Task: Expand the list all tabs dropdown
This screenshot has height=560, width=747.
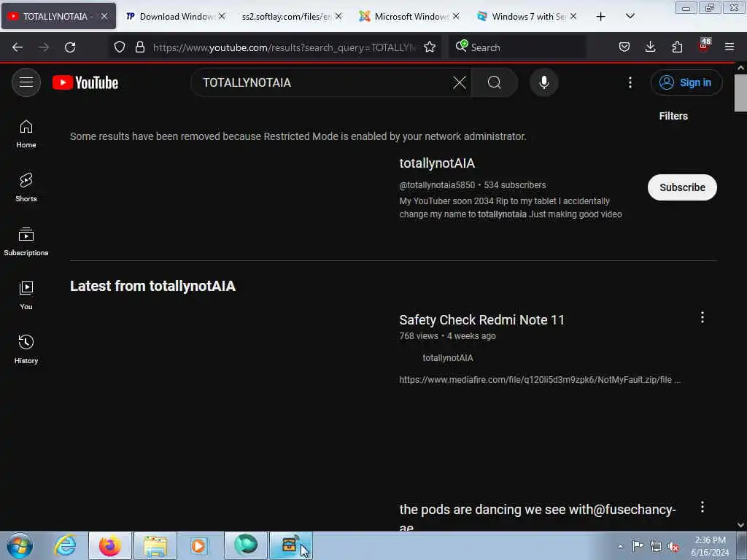Action: point(630,17)
